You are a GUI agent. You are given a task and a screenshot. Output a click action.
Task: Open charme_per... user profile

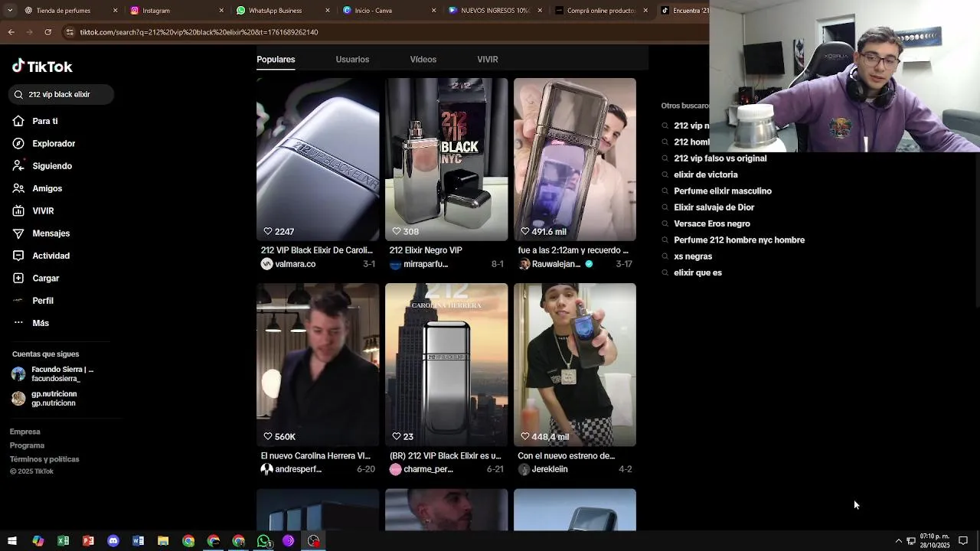421,469
